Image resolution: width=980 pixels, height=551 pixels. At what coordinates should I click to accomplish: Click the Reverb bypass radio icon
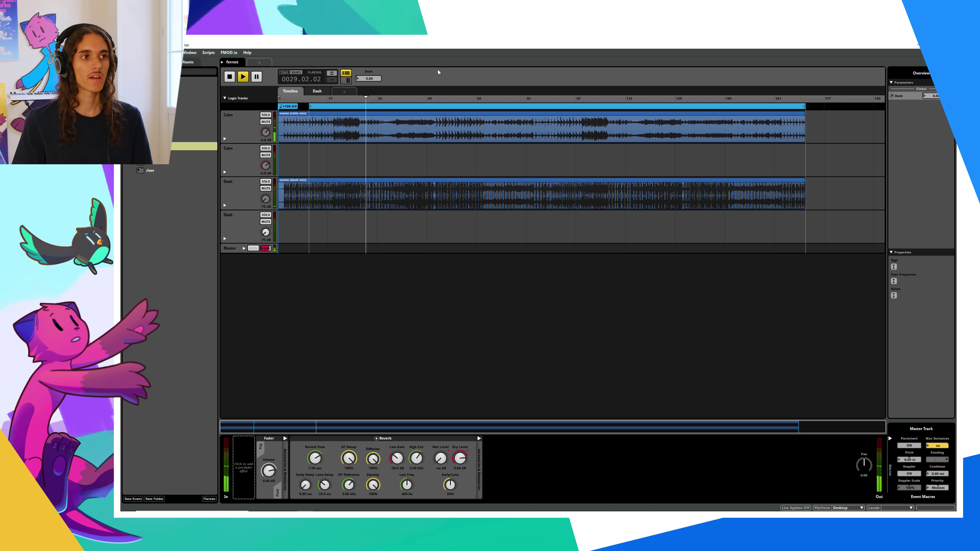pyautogui.click(x=376, y=439)
